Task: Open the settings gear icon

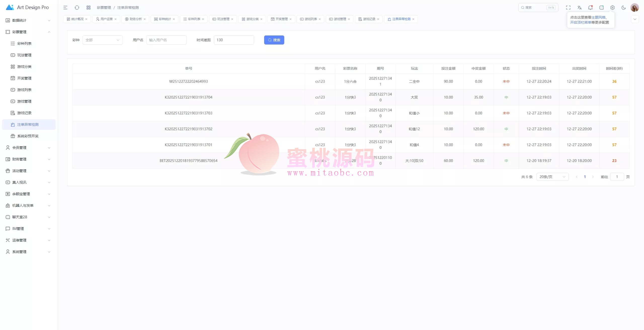Action: coord(613,8)
